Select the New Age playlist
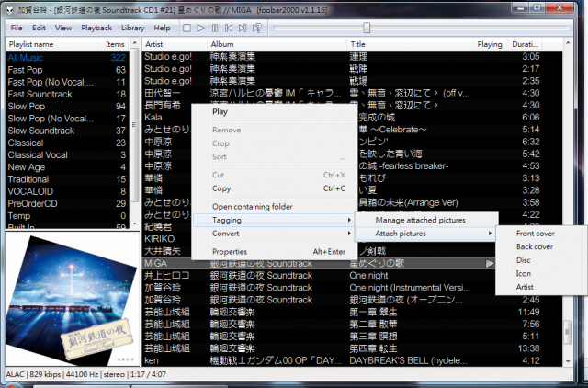 tap(67, 167)
